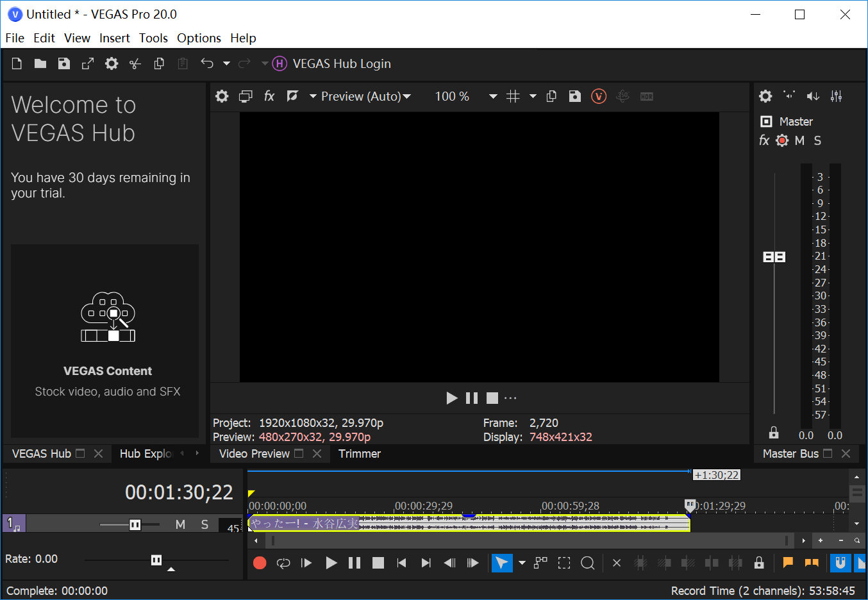Viewport: 868px width, 600px height.
Task: Switch to the Hub Explorer tab
Action: tap(146, 454)
